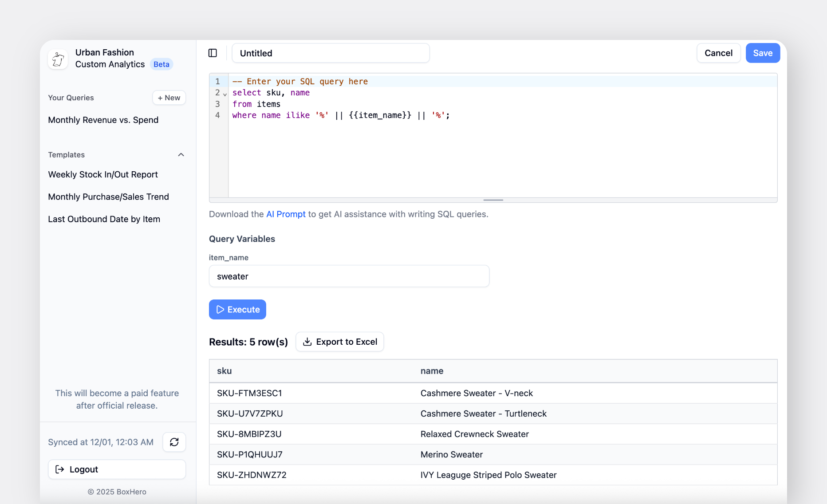The width and height of the screenshot is (827, 504).
Task: Click the fold arrow on line 2
Action: (x=225, y=94)
